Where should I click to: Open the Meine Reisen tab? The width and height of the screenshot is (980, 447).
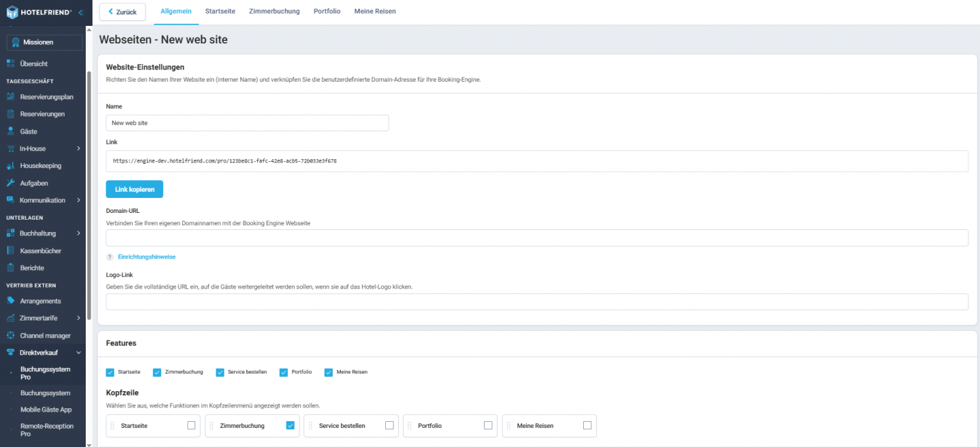pos(375,11)
